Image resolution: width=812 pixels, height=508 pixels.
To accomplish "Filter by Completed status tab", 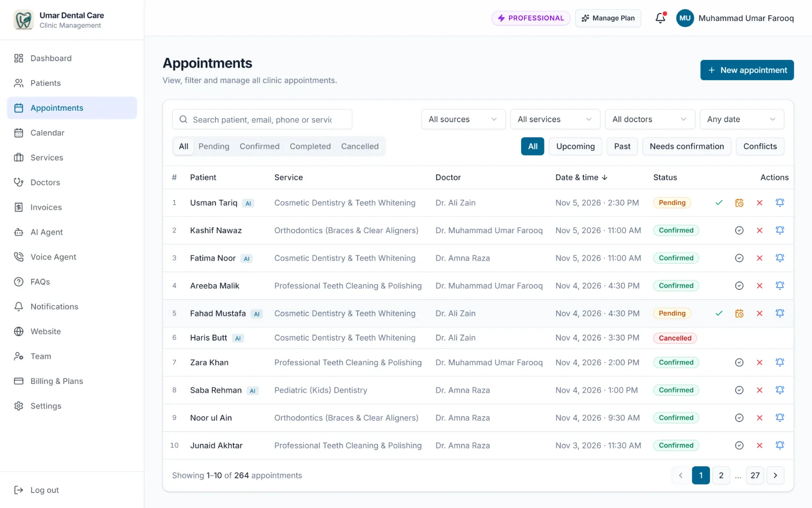I will pyautogui.click(x=310, y=146).
